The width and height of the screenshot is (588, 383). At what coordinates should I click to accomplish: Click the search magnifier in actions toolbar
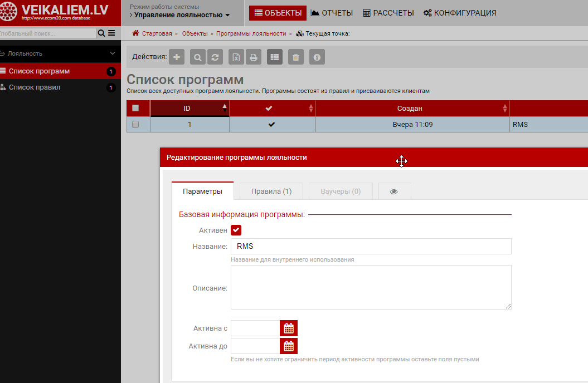pyautogui.click(x=198, y=57)
